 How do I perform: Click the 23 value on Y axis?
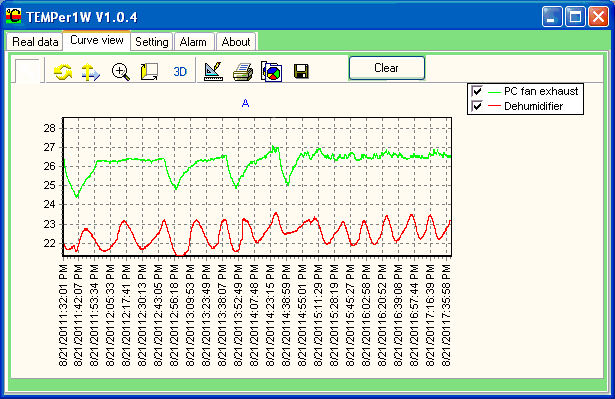tap(50, 224)
